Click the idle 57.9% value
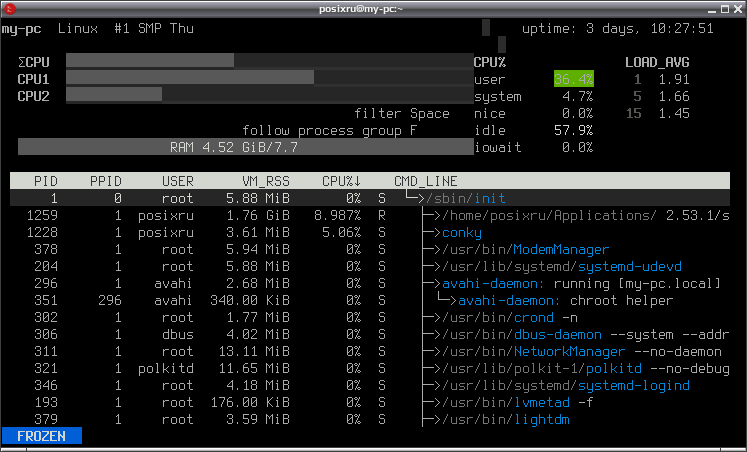The image size is (747, 452). 574,131
